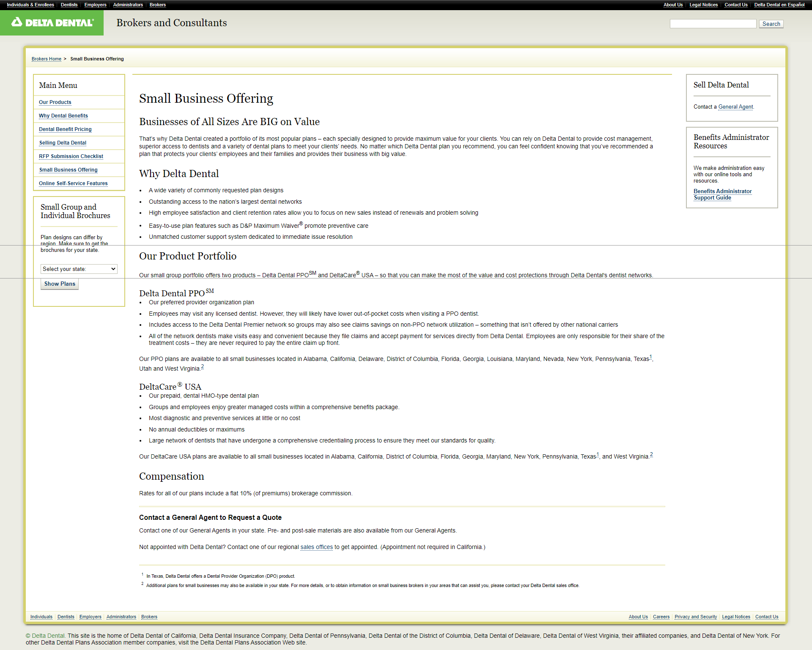The width and height of the screenshot is (812, 650).
Task: Click the Our Product Portfolio heading
Action: point(188,256)
